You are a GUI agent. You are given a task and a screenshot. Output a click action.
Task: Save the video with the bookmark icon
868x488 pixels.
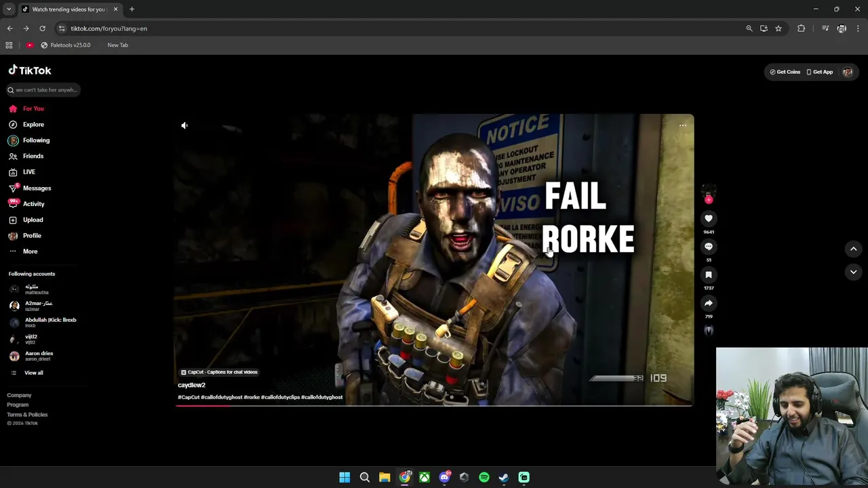pos(709,274)
